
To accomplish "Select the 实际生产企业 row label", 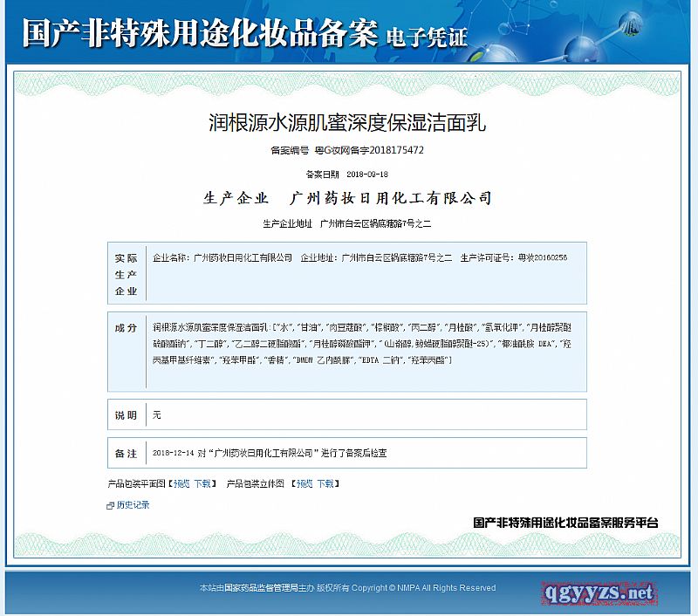I will pyautogui.click(x=127, y=274).
